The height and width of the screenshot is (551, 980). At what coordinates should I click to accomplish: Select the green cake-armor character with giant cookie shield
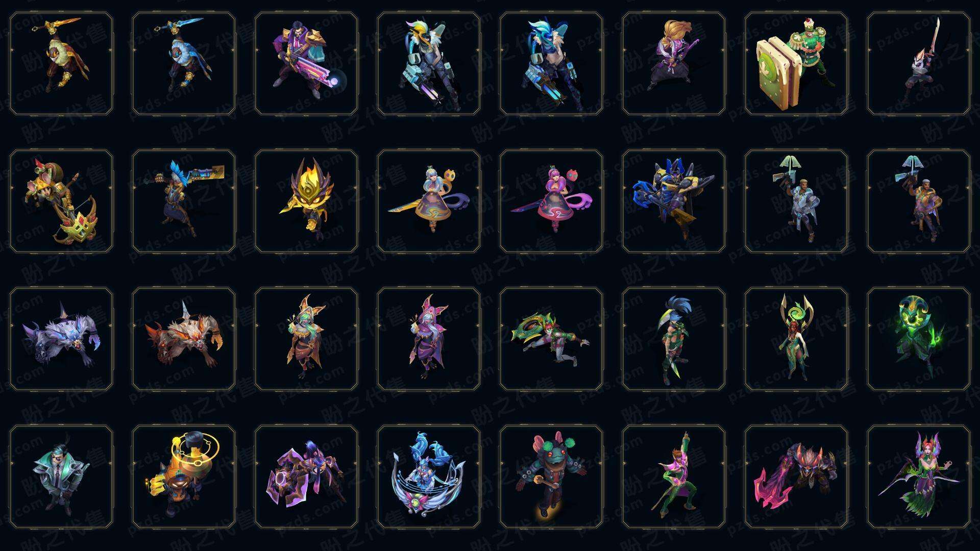point(796,63)
